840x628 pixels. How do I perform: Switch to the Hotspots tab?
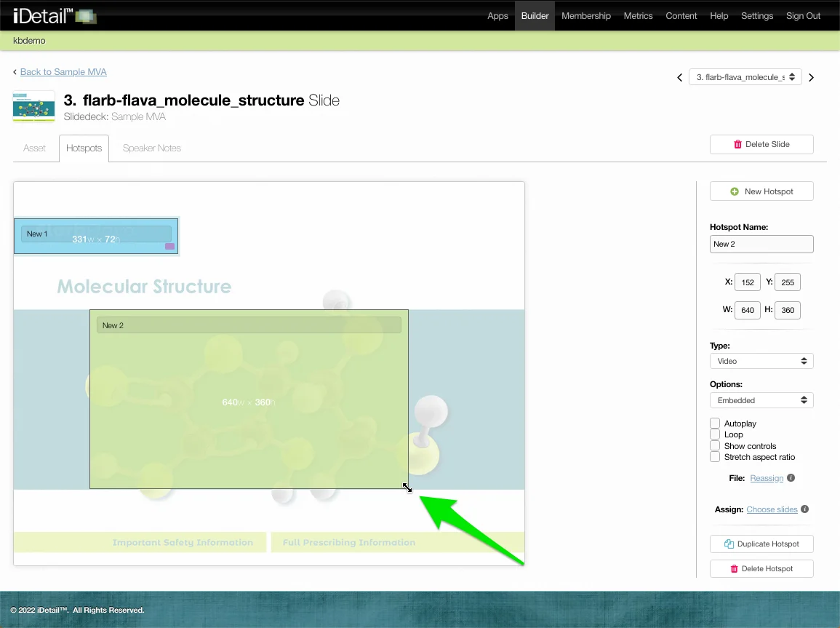84,148
